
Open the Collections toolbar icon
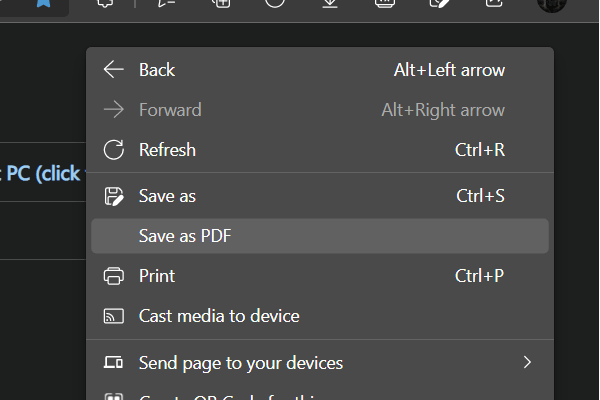coord(222,4)
